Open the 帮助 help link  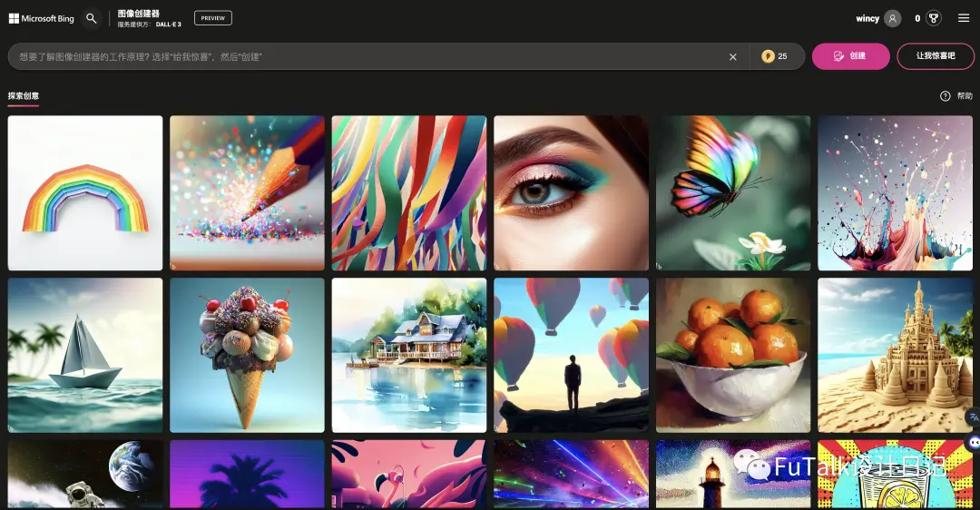[965, 96]
